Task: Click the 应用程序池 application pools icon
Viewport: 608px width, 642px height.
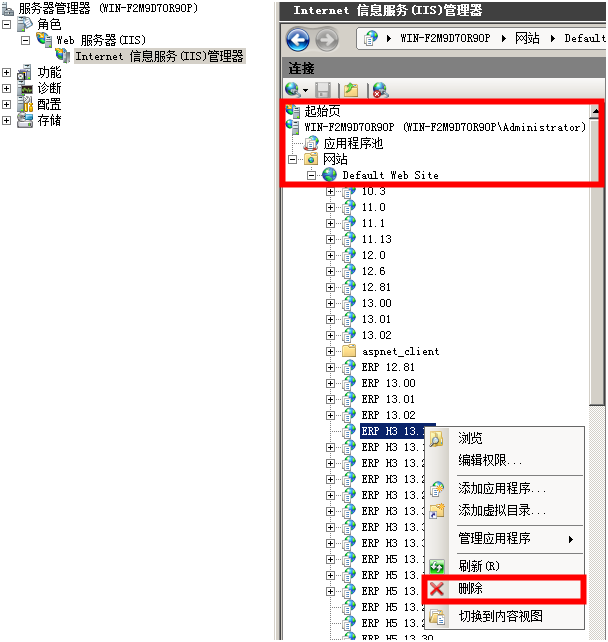Action: coord(311,143)
